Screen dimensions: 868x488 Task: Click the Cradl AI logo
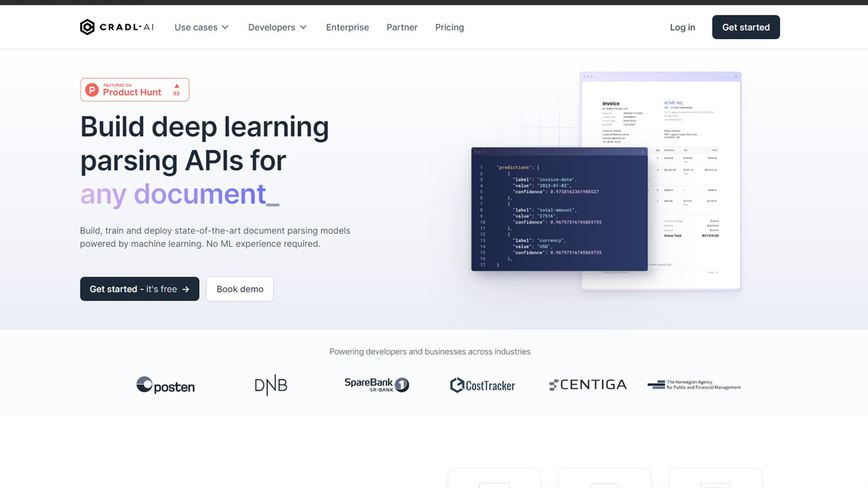point(116,27)
